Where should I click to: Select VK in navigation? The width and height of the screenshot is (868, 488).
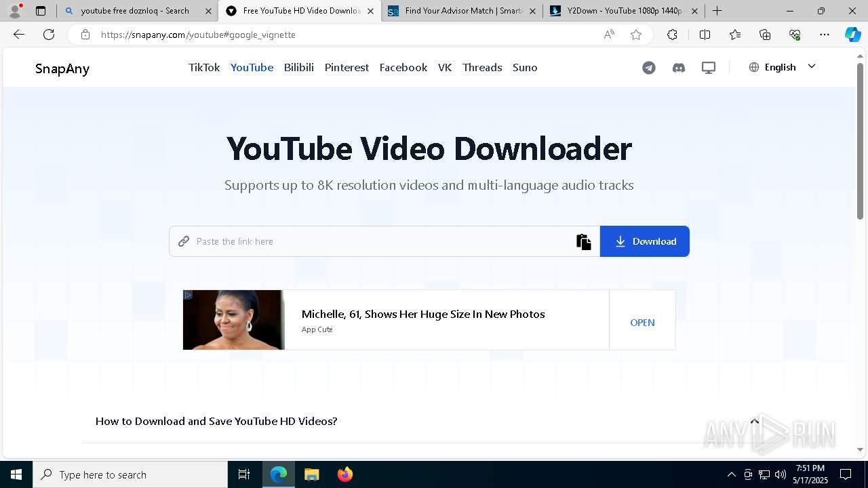click(445, 67)
